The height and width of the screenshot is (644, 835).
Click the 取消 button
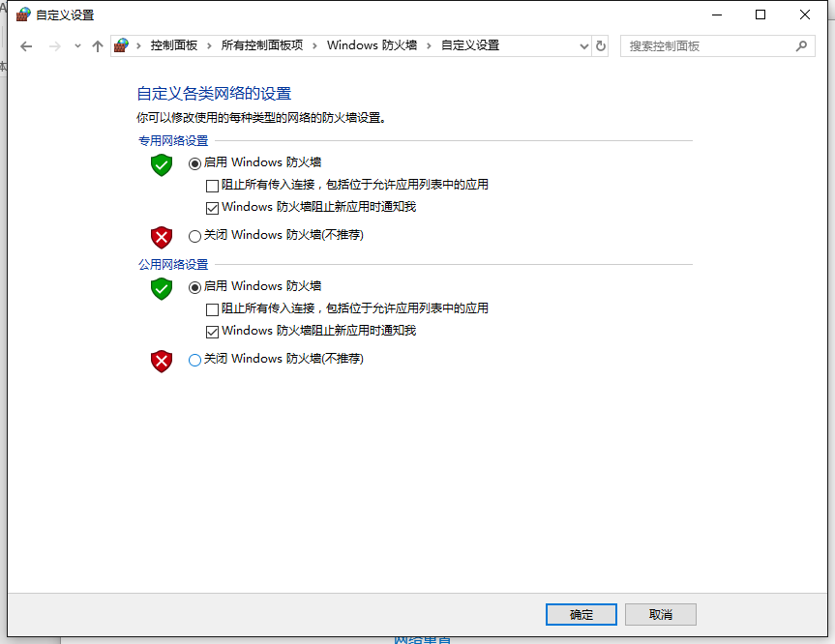660,615
